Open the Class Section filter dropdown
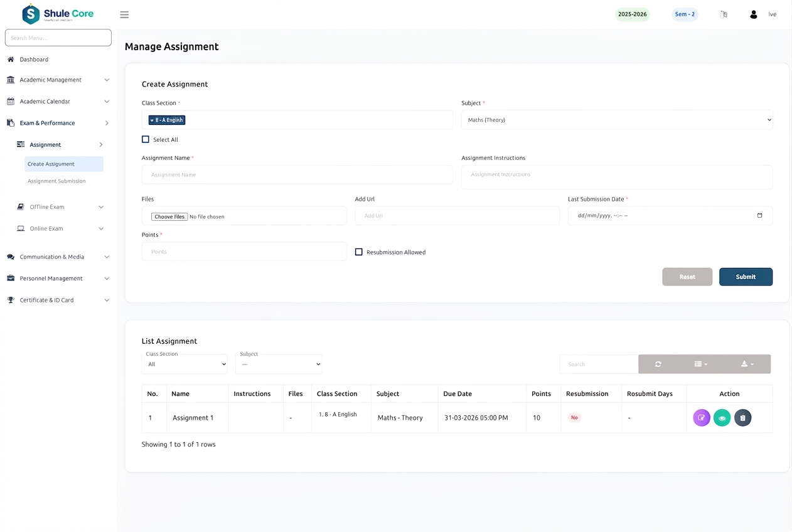 pyautogui.click(x=185, y=364)
